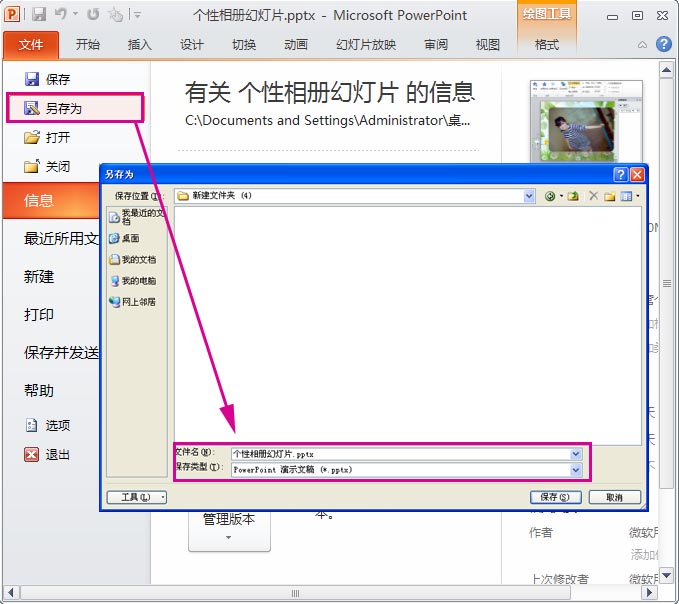This screenshot has height=604, width=679.
Task: Collapse the ribbon with the caret icon
Action: click(x=642, y=45)
